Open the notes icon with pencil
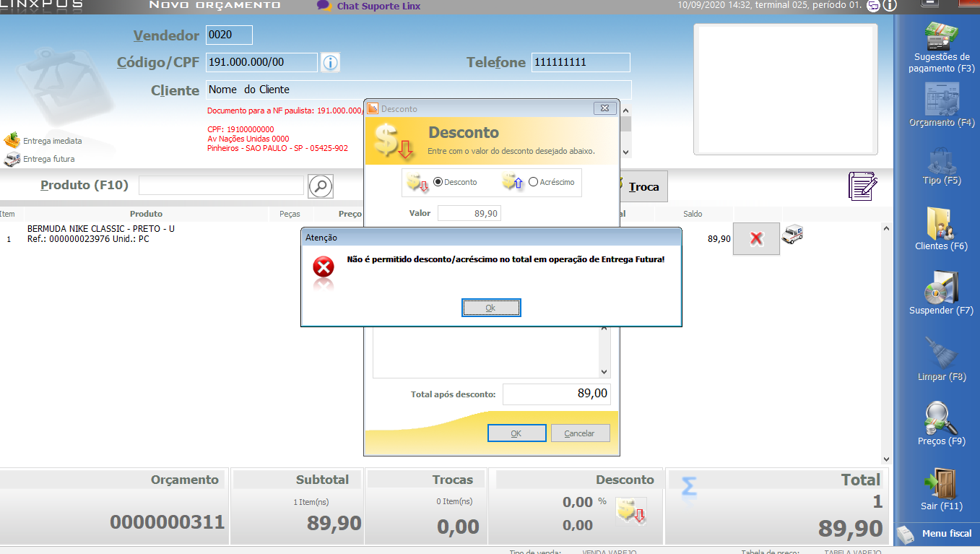The height and width of the screenshot is (554, 980). point(863,186)
